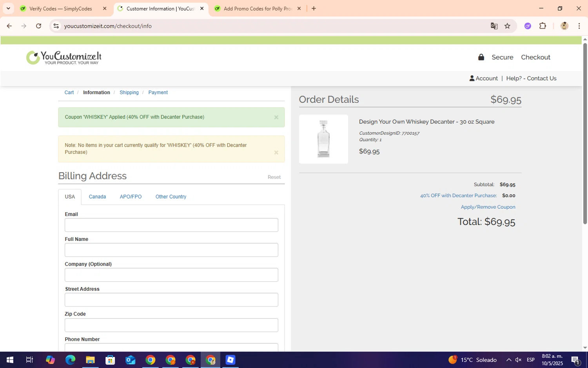Viewport: 588px width, 368px height.
Task: Open Task View on the taskbar
Action: pos(29,360)
